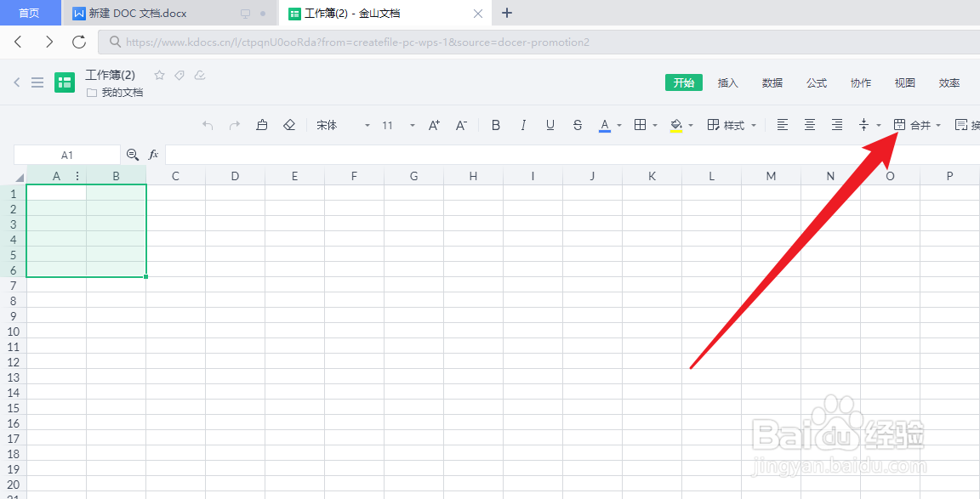Toggle Bold formatting

click(496, 126)
